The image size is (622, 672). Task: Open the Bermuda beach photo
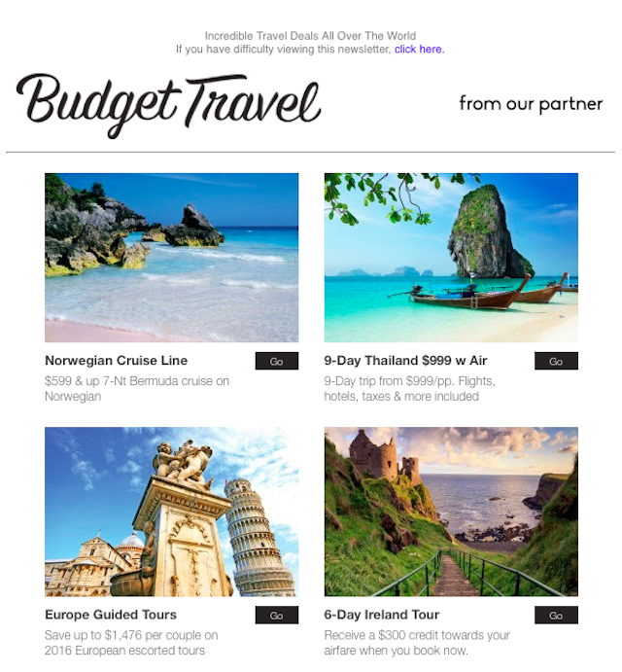click(171, 258)
